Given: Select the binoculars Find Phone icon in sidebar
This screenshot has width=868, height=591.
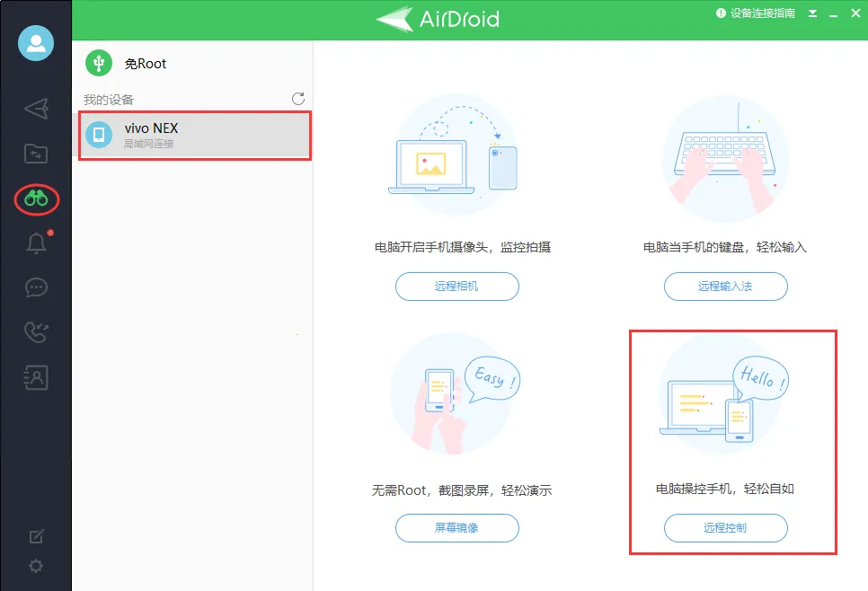Looking at the screenshot, I should (35, 199).
